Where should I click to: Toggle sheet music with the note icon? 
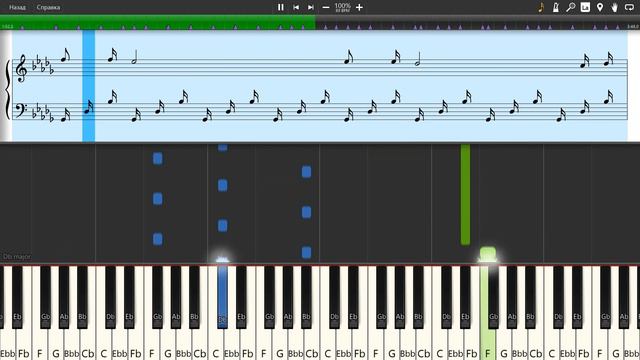(541, 7)
